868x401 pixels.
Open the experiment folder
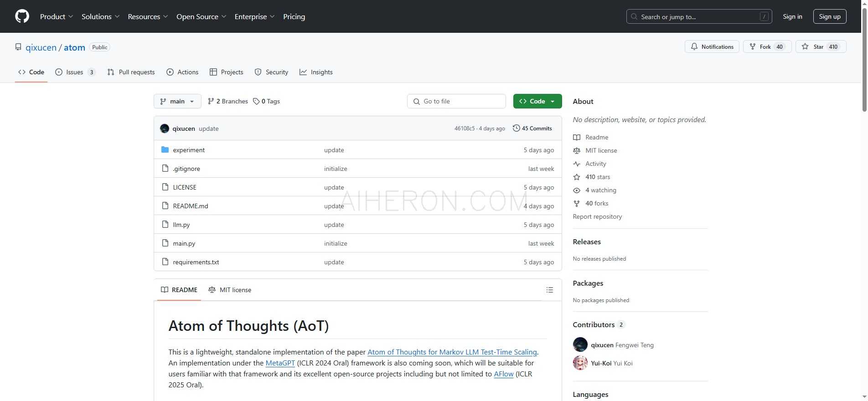pos(189,150)
